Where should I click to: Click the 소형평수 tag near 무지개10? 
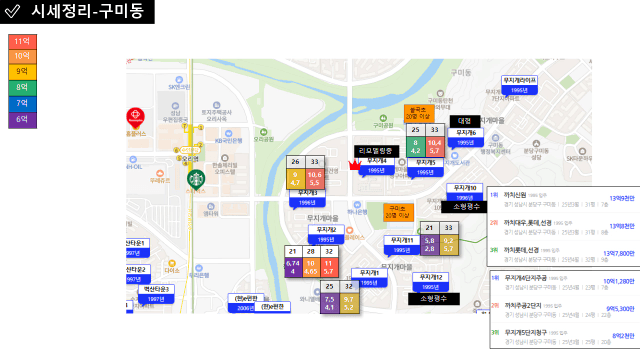pos(465,207)
